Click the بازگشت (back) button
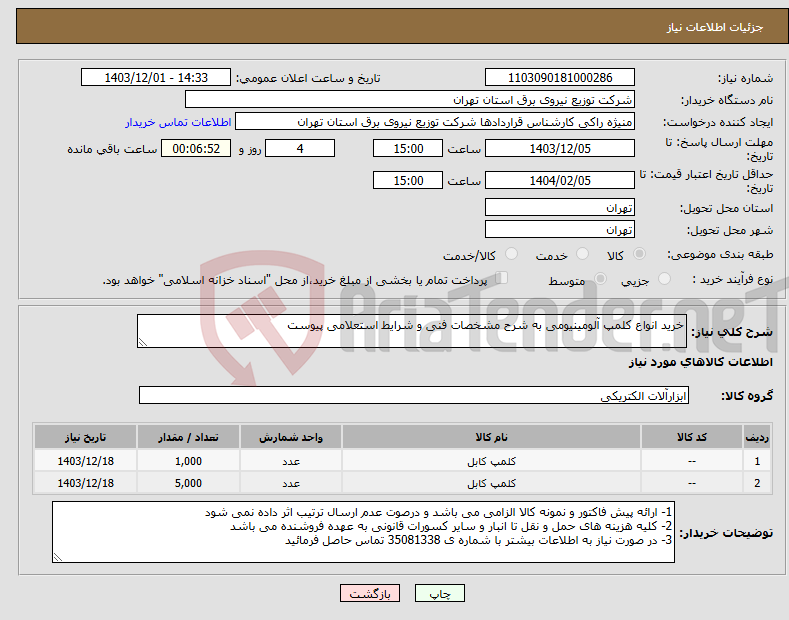 click(370, 594)
